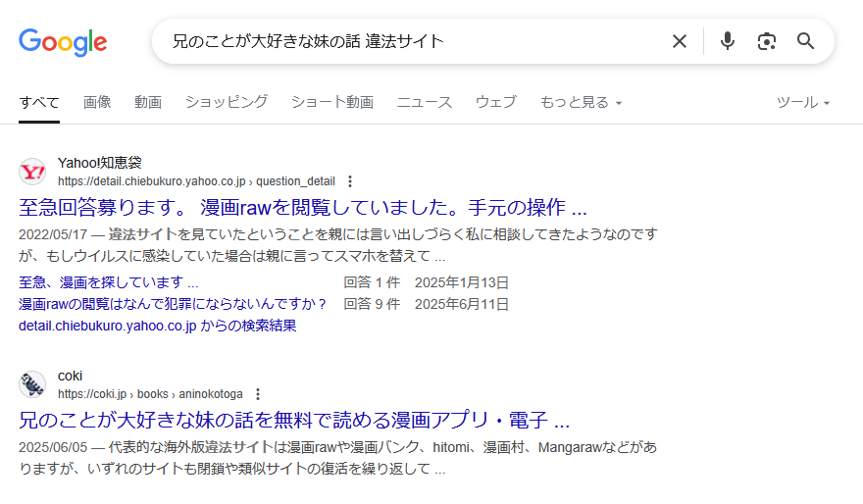Switch to the ニュース tab

[x=425, y=102]
